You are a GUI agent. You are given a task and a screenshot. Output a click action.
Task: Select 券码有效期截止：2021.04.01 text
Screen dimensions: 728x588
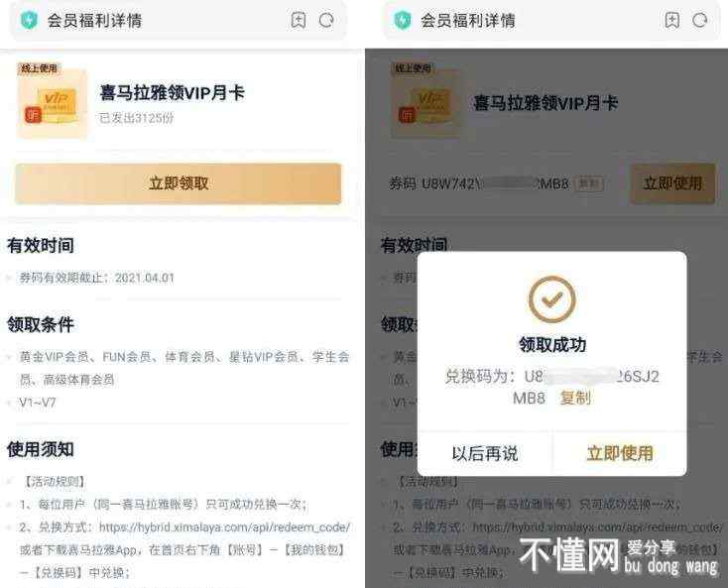click(x=96, y=278)
